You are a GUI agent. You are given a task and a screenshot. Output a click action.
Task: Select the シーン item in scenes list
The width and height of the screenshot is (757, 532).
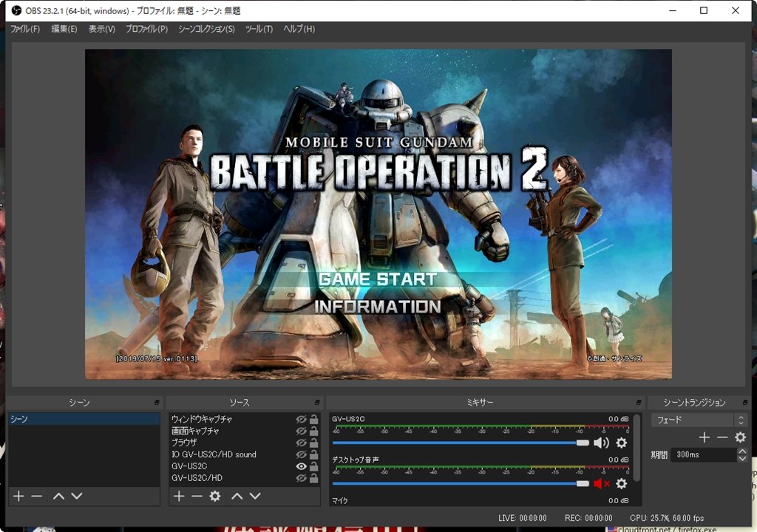click(x=84, y=419)
